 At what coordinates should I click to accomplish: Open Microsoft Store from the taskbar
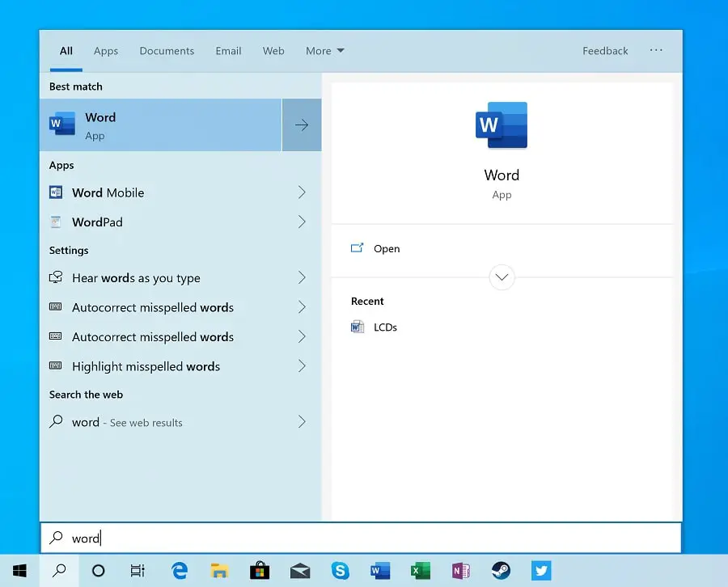[260, 571]
